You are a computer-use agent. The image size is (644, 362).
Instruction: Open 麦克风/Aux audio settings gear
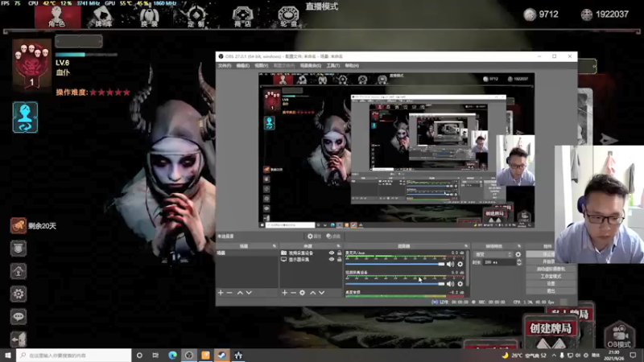click(460, 265)
